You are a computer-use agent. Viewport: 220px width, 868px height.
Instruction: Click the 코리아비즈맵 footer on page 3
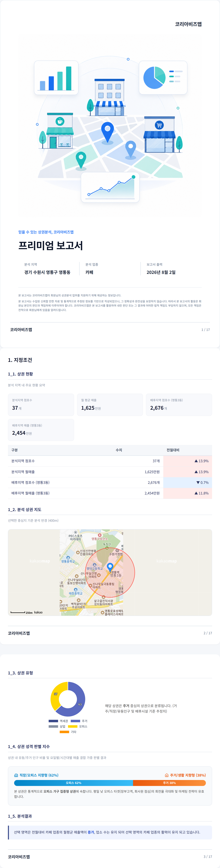(x=19, y=857)
